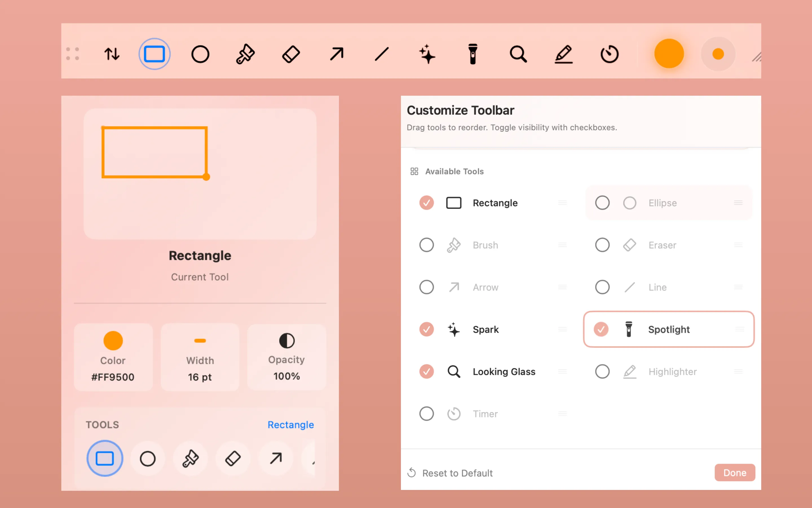Uncheck the Looking Glass checkbox

pos(427,372)
